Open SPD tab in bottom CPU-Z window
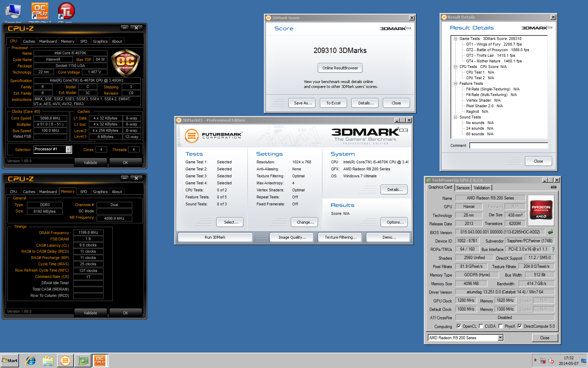 point(84,192)
